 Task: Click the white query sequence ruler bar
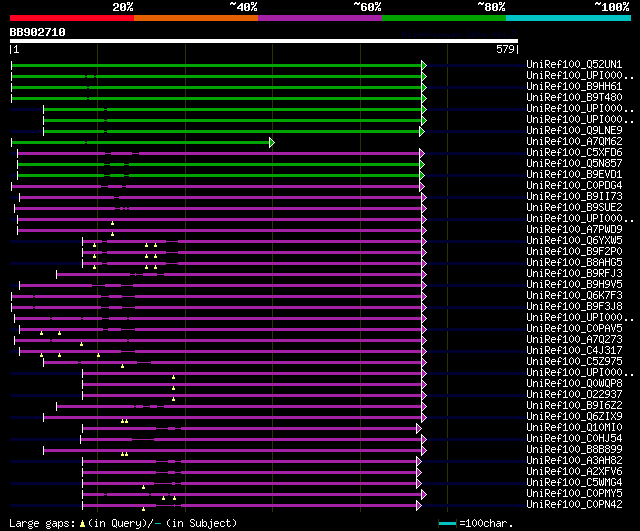(x=264, y=42)
